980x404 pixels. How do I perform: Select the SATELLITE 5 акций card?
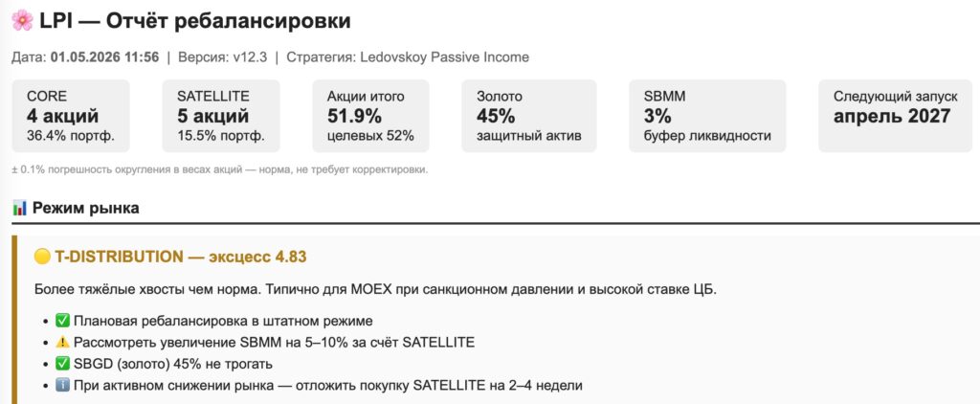pyautogui.click(x=221, y=116)
